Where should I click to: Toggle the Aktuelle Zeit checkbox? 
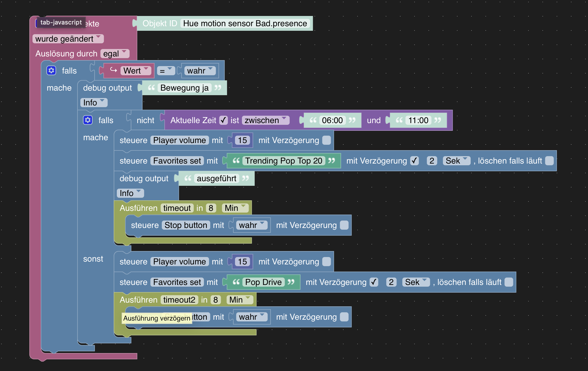coord(223,120)
